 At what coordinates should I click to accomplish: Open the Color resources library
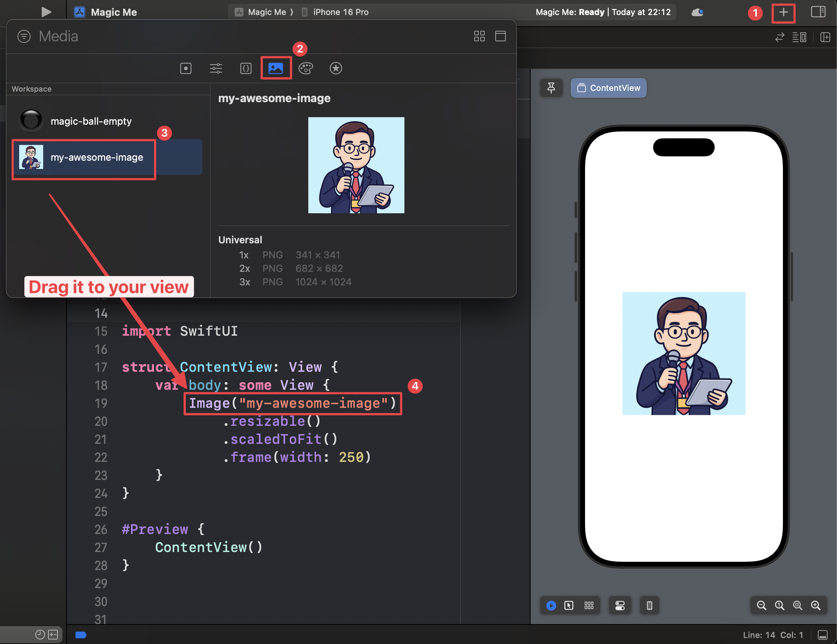(x=306, y=68)
